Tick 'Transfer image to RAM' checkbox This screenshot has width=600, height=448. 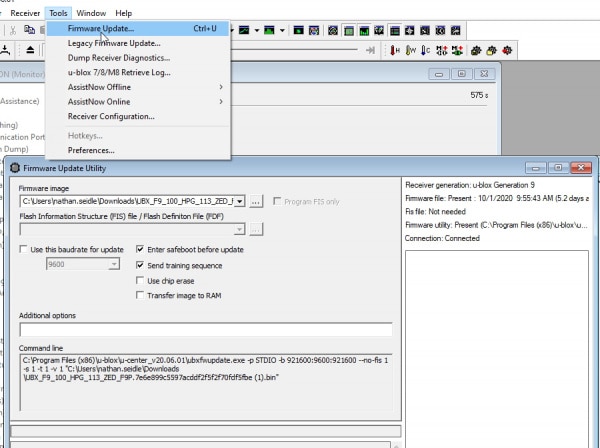pyautogui.click(x=140, y=296)
